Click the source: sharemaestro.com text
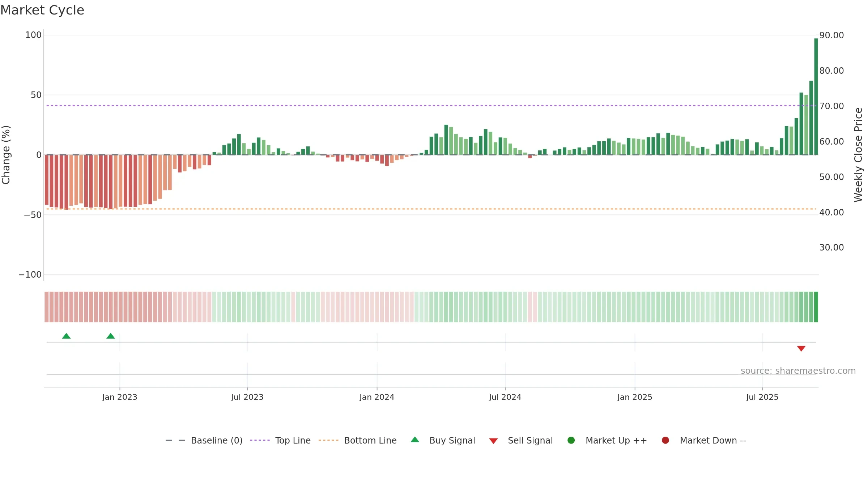 pyautogui.click(x=798, y=371)
